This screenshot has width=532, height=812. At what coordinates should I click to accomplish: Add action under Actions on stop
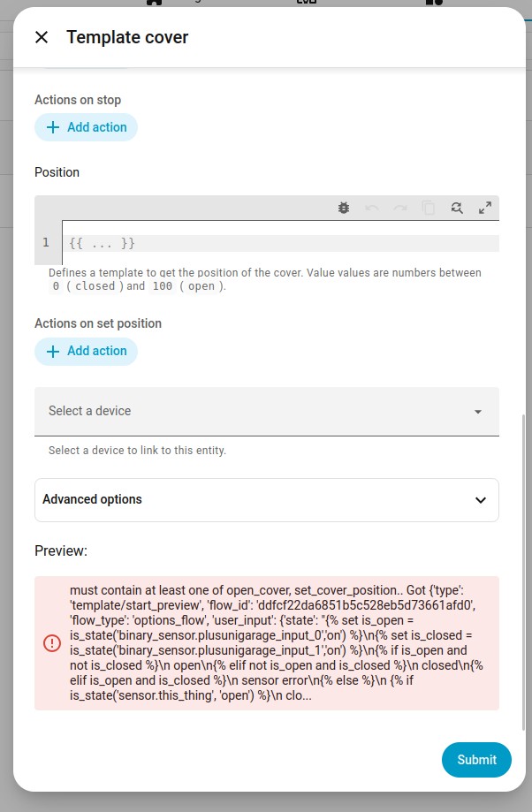coord(86,127)
